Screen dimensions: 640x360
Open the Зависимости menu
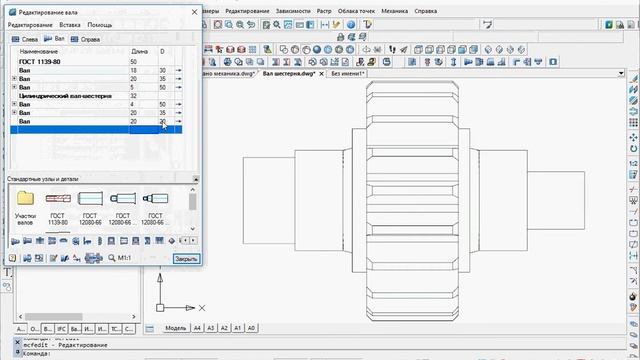293,11
